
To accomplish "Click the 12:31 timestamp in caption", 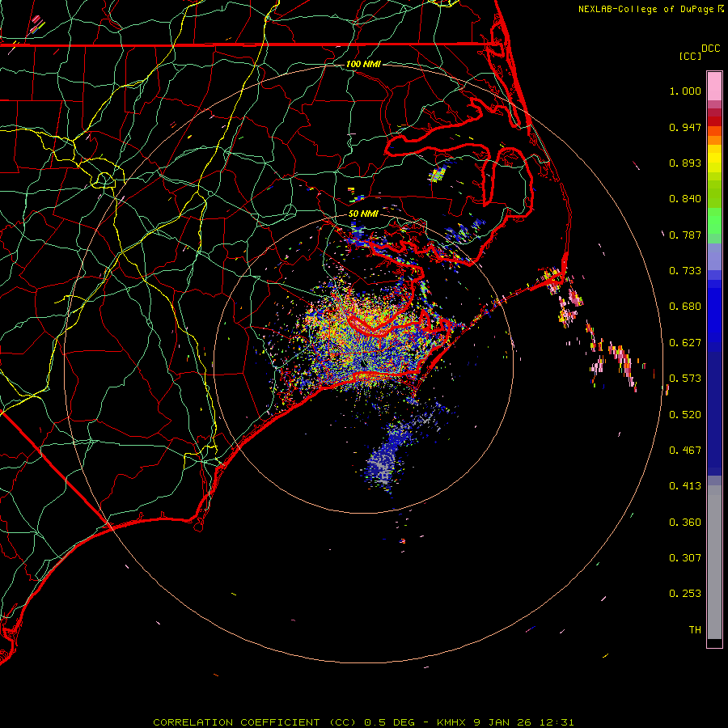I will 557,722.
